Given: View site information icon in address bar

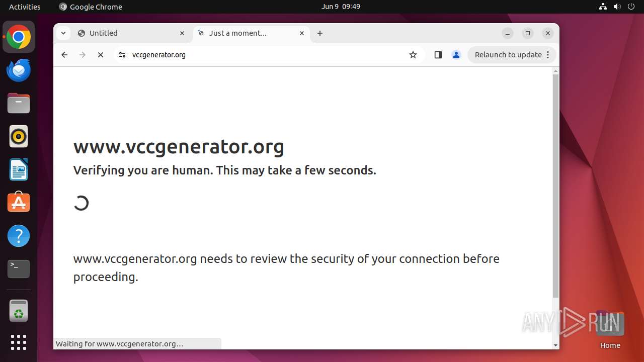Looking at the screenshot, I should point(122,55).
